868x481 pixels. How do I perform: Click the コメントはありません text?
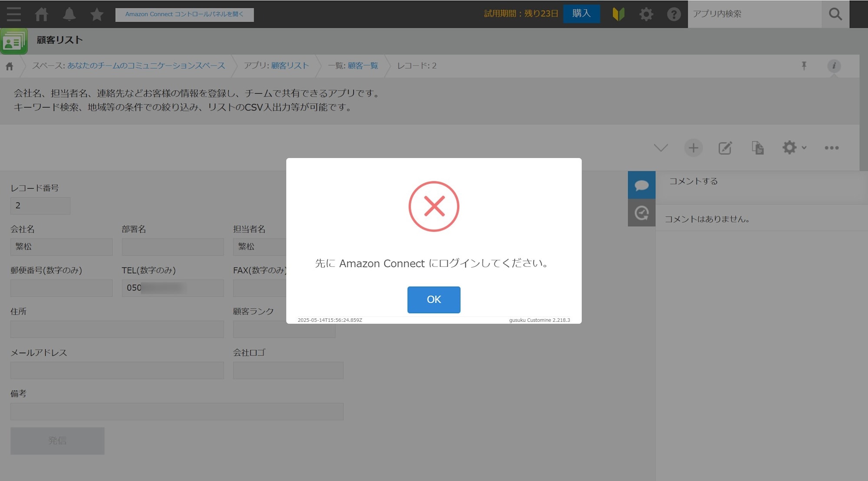707,219
